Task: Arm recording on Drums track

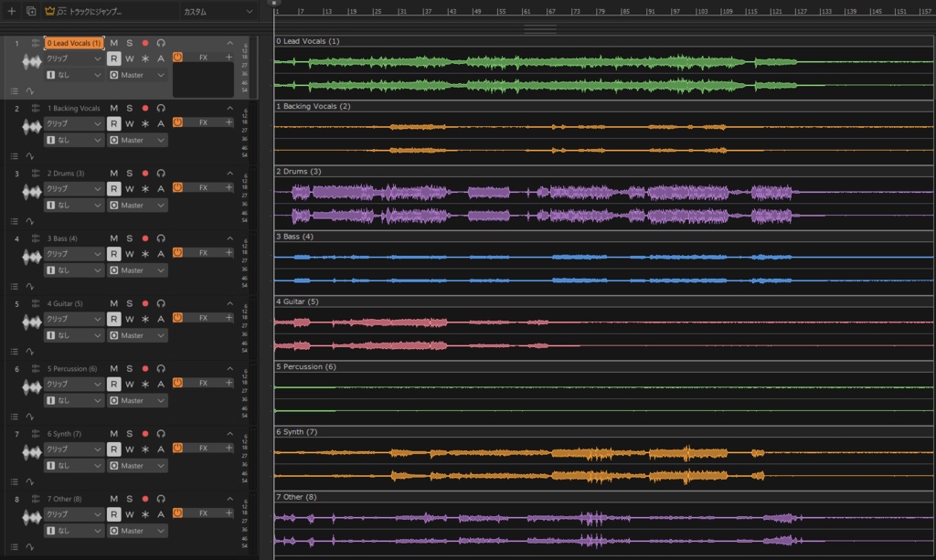Action: click(x=145, y=173)
